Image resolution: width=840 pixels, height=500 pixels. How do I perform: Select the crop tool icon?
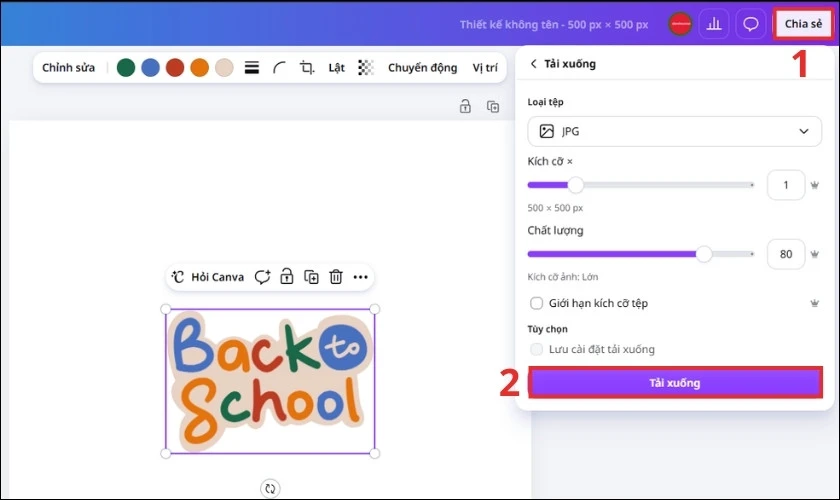click(x=307, y=68)
